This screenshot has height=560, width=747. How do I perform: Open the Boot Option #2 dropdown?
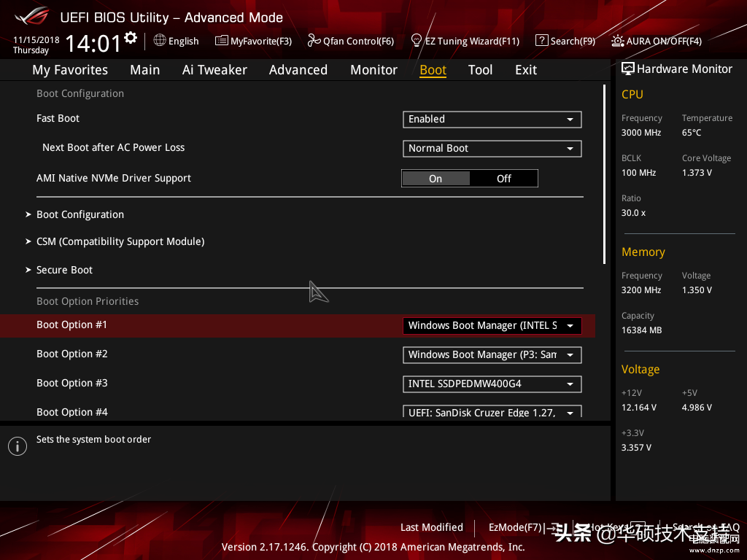[x=492, y=355]
